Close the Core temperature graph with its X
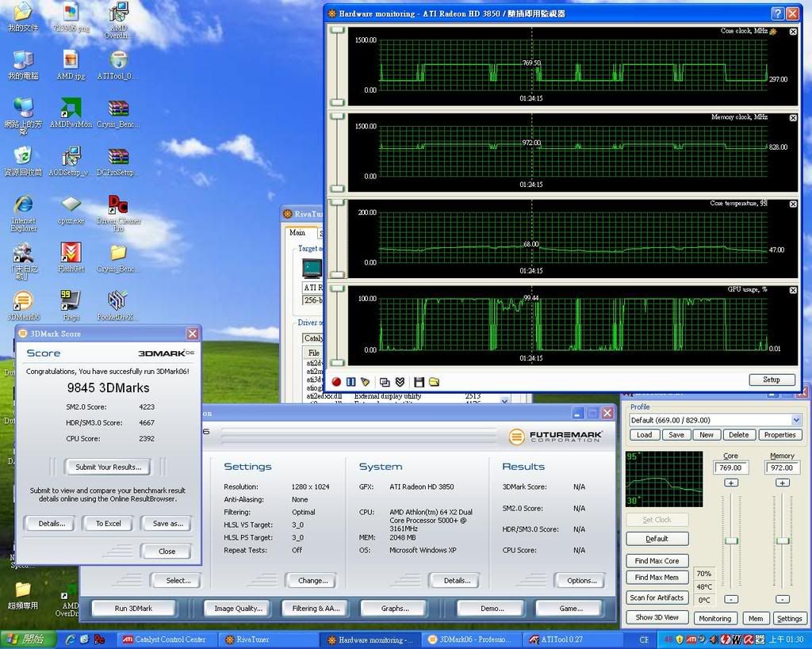Viewport: 812px width, 649px height. pyautogui.click(x=793, y=204)
